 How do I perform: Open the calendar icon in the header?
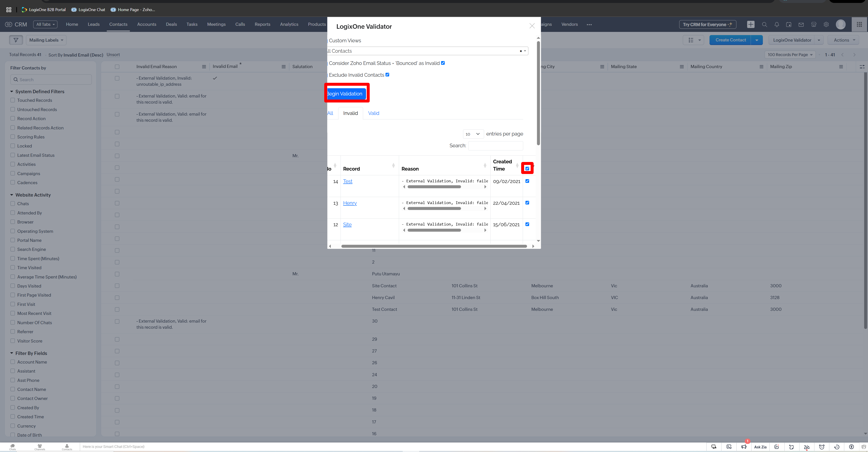(x=788, y=24)
